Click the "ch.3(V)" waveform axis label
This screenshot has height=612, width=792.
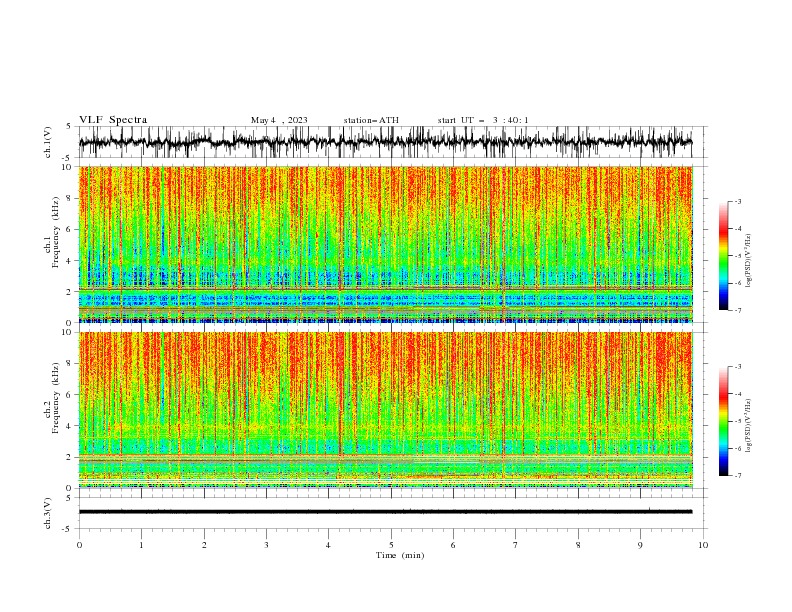(x=48, y=513)
